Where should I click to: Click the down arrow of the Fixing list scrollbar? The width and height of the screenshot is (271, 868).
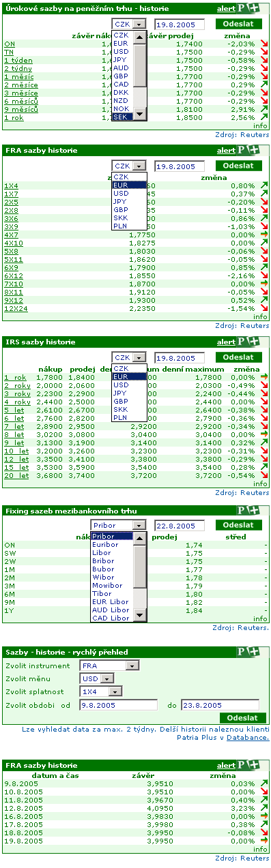pos(139,616)
